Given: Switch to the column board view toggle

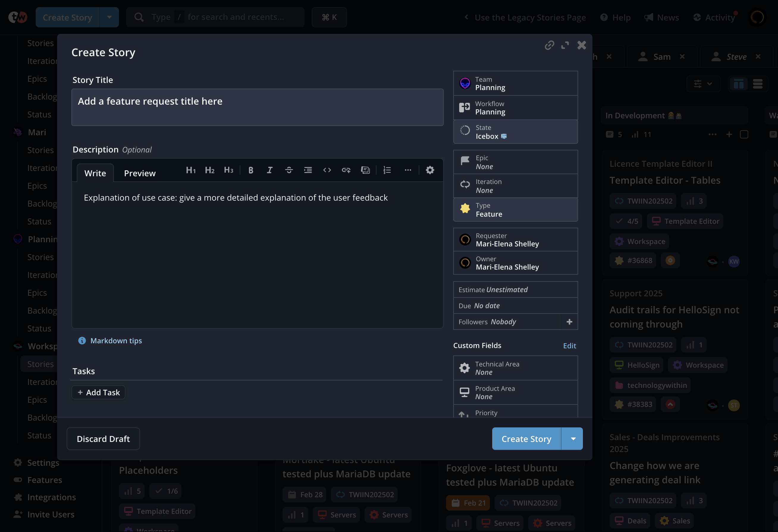Looking at the screenshot, I should point(738,84).
